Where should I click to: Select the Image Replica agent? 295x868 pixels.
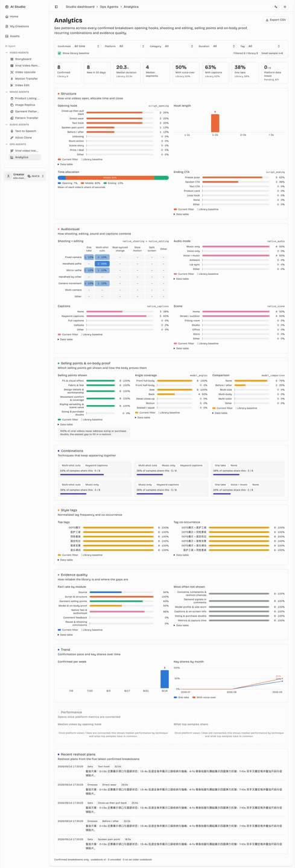pos(25,105)
